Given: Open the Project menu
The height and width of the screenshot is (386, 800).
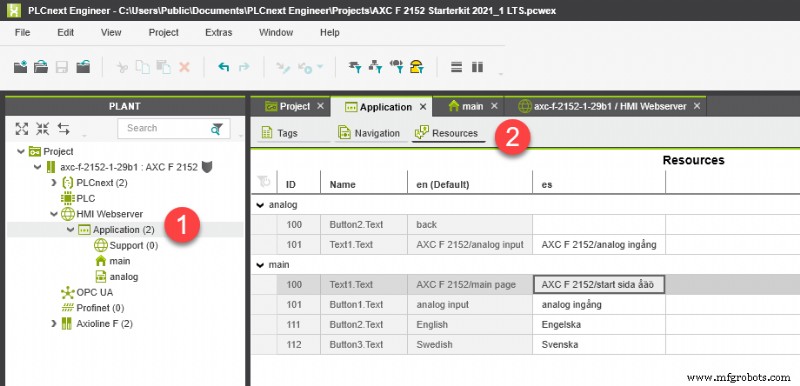Looking at the screenshot, I should [164, 33].
